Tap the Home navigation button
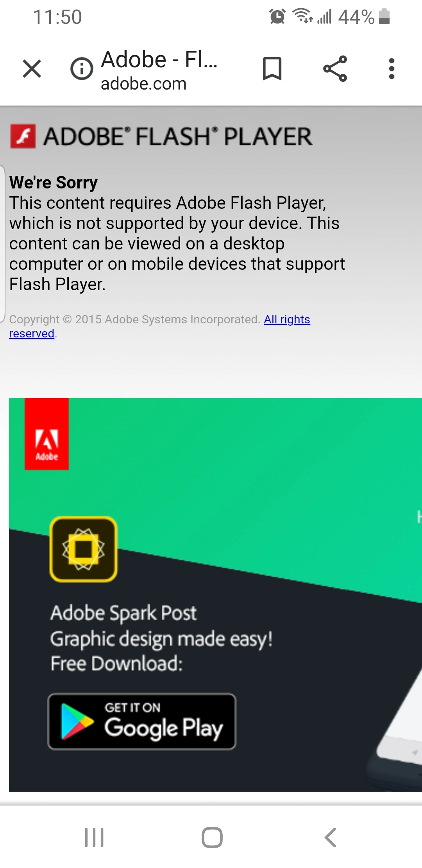422x868 pixels. tap(212, 838)
